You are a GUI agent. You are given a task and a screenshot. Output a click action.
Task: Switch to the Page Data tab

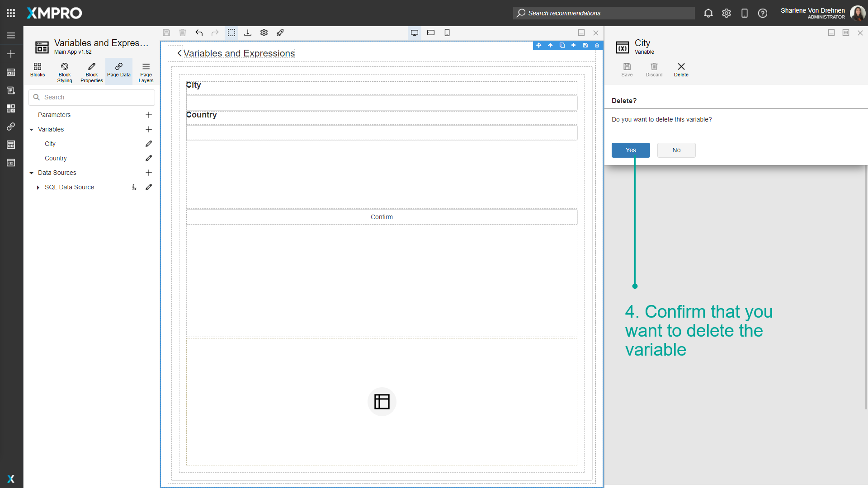118,71
